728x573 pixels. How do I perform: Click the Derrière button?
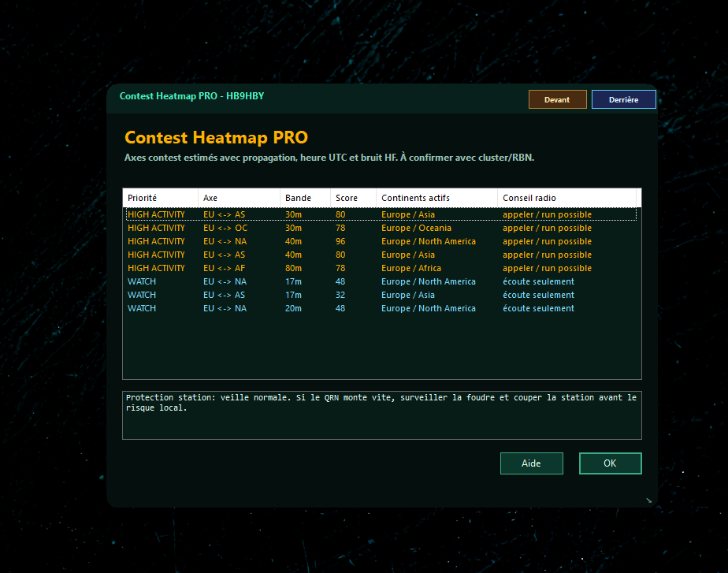pos(623,99)
